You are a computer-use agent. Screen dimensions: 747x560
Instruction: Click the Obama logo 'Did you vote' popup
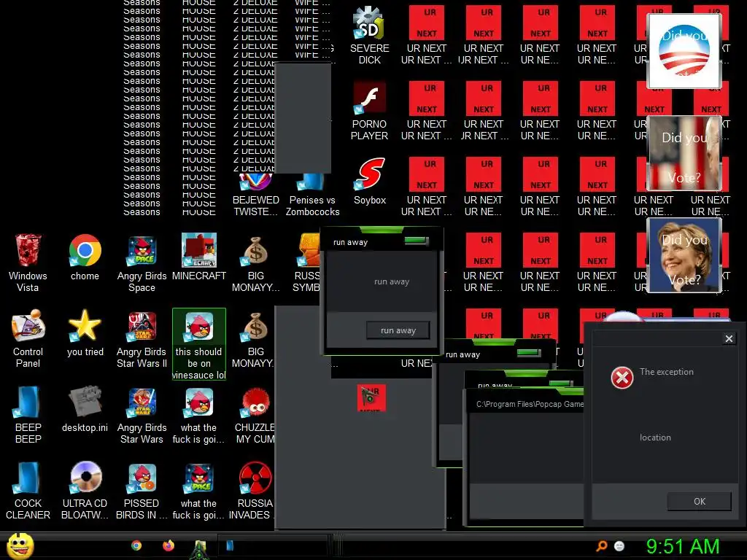pos(684,51)
